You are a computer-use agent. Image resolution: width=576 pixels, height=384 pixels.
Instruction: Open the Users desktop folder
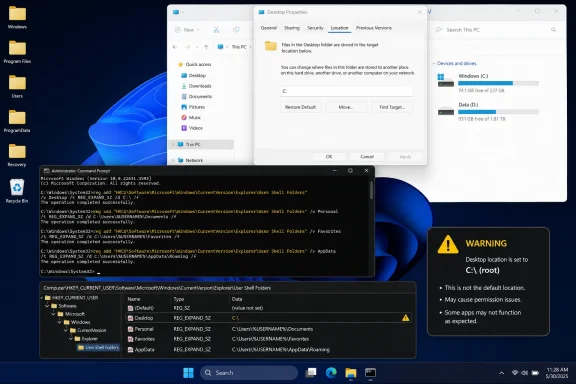(x=17, y=86)
